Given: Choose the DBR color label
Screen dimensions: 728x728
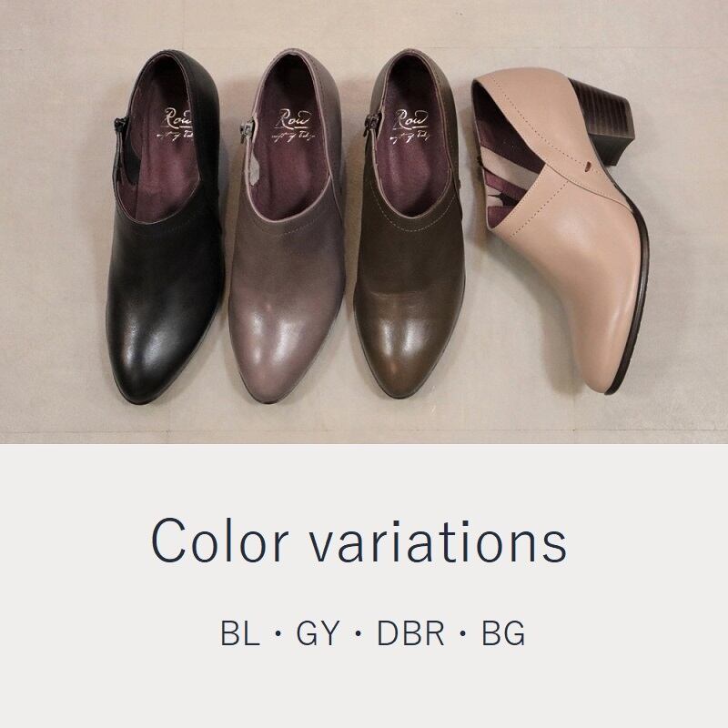Looking at the screenshot, I should tap(411, 632).
